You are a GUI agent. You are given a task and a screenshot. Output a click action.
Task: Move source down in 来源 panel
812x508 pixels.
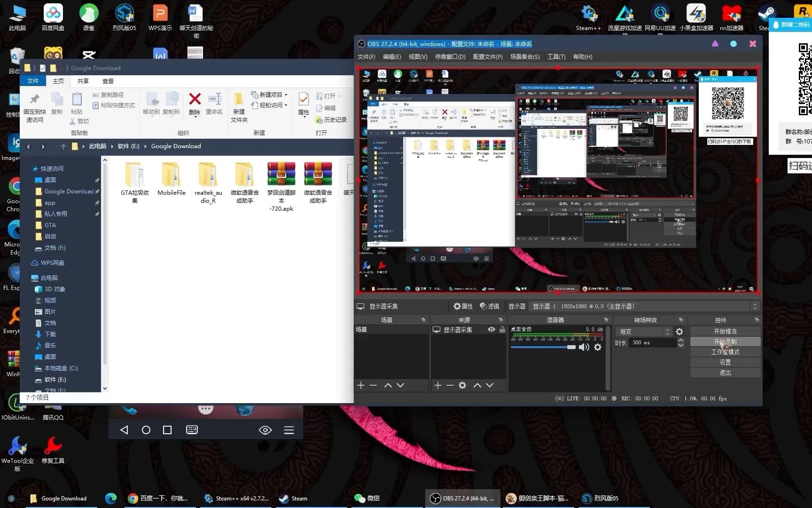490,385
